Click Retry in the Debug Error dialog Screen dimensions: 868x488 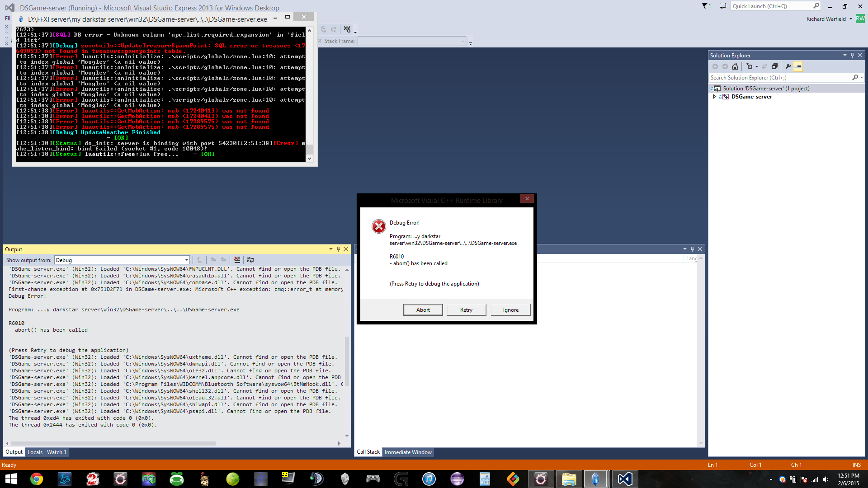(466, 310)
